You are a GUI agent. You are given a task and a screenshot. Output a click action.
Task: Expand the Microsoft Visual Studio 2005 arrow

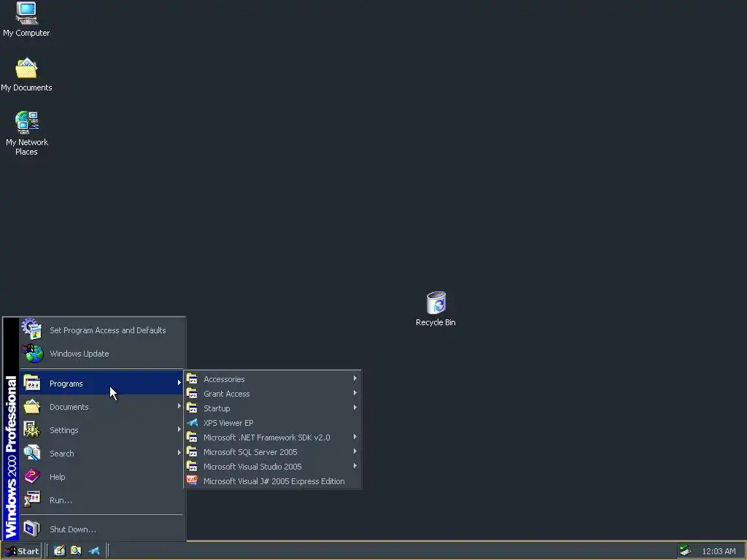tap(355, 466)
